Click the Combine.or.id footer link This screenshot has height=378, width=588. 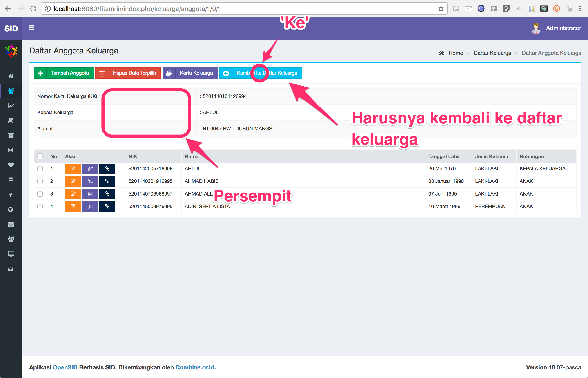click(x=195, y=367)
